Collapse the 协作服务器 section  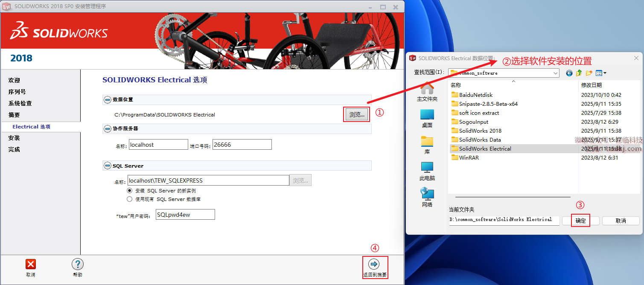[108, 128]
